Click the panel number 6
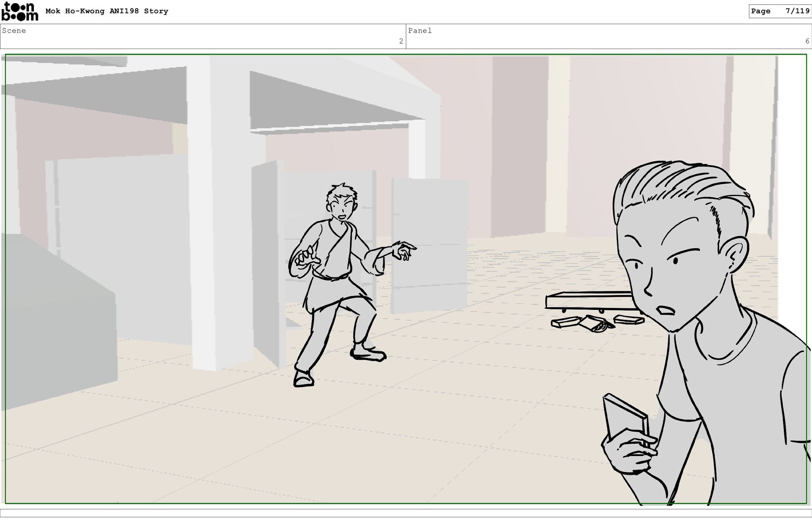 click(x=807, y=41)
